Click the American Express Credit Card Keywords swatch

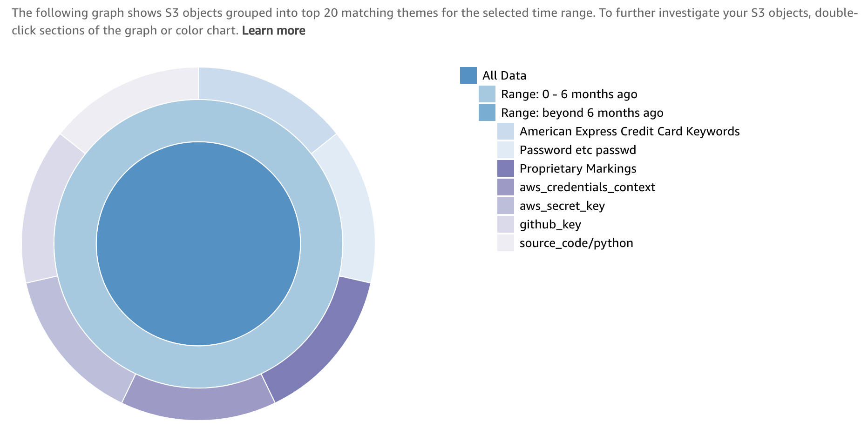coord(506,131)
